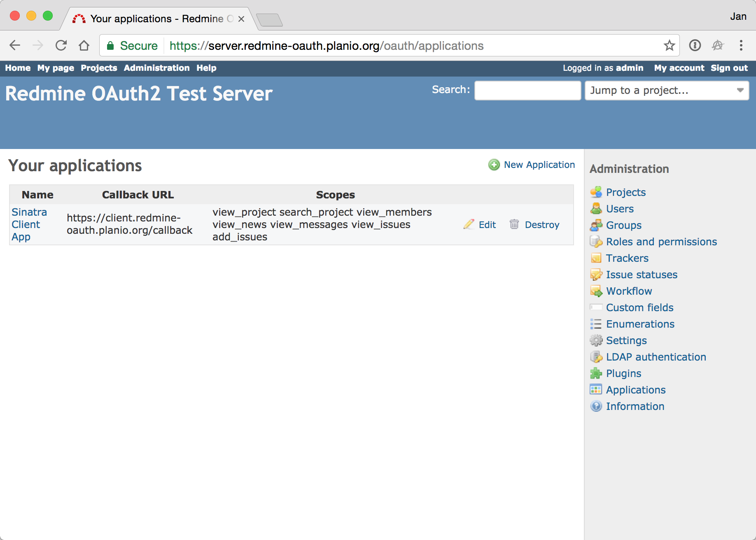The width and height of the screenshot is (756, 540).
Task: Click the Enumerations list icon
Action: (x=596, y=324)
